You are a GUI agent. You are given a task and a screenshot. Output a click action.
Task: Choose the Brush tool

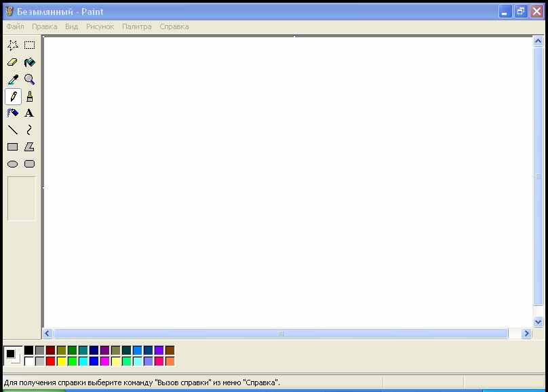30,96
